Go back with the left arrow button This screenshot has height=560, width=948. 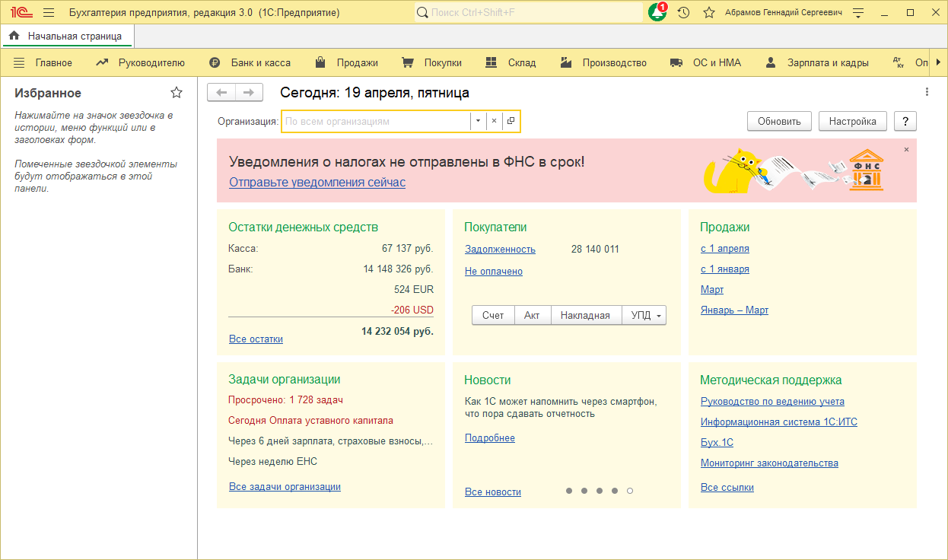[221, 93]
